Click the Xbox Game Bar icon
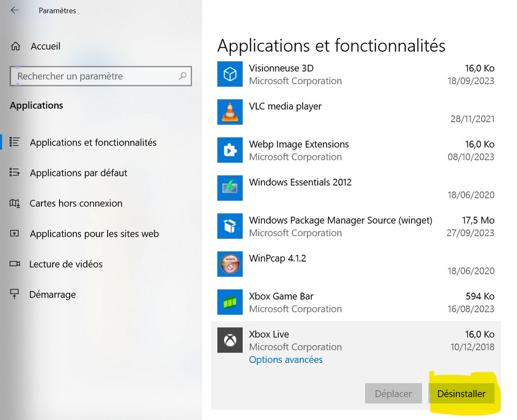Image resolution: width=517 pixels, height=420 pixels. click(x=230, y=302)
